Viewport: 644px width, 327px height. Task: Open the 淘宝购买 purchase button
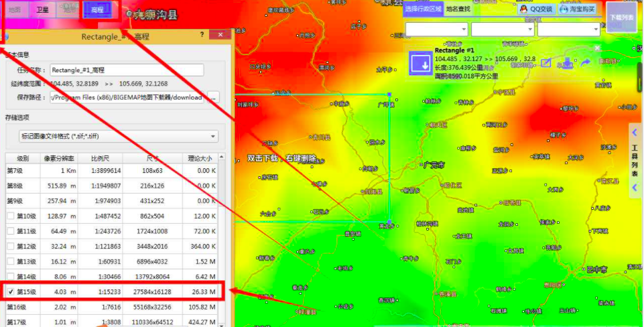578,9
